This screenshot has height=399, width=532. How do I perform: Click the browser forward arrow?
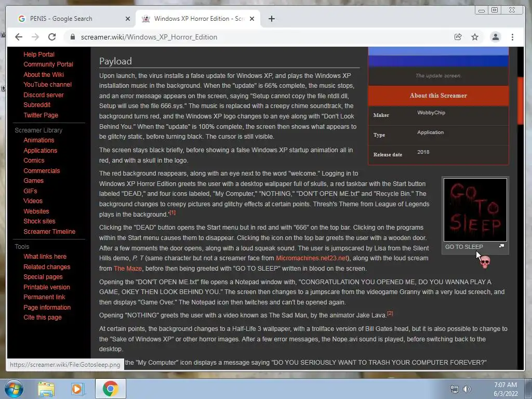(35, 37)
